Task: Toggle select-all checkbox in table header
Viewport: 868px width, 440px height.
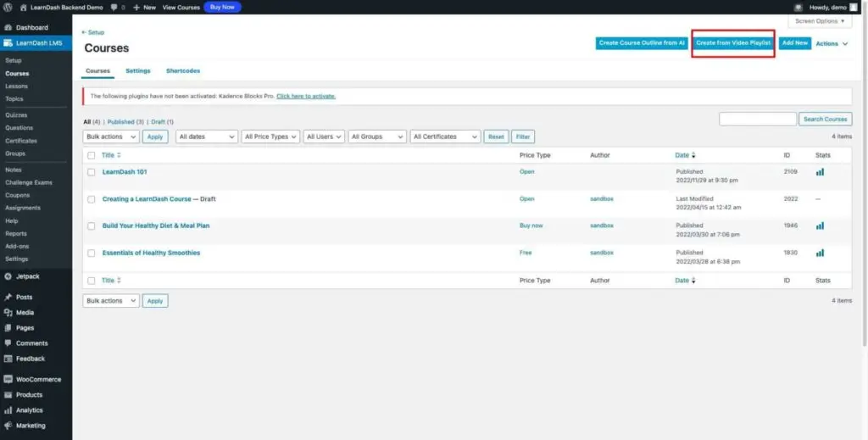Action: click(92, 155)
